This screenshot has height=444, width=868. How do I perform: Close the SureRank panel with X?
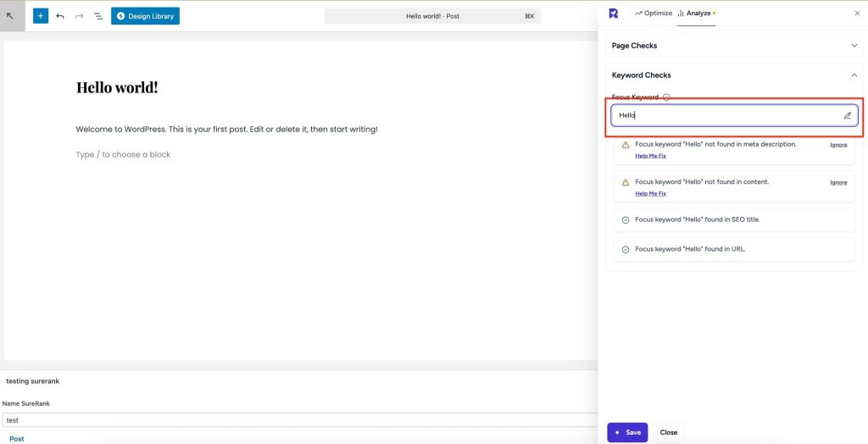(x=856, y=14)
